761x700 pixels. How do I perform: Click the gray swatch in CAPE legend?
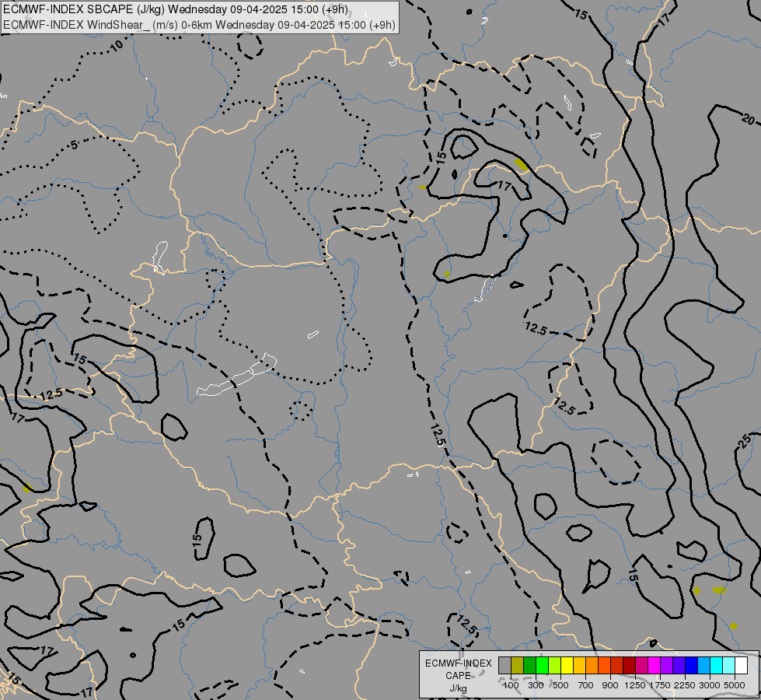pos(504,665)
